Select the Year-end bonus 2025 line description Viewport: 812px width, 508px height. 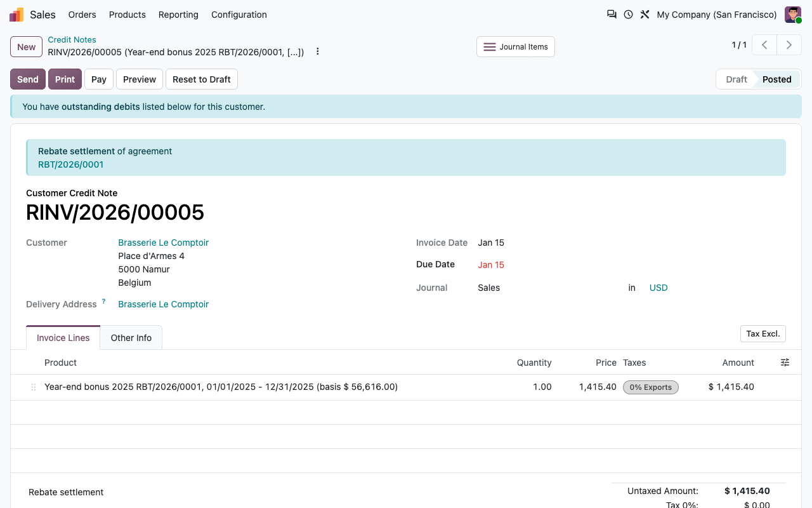coord(221,387)
